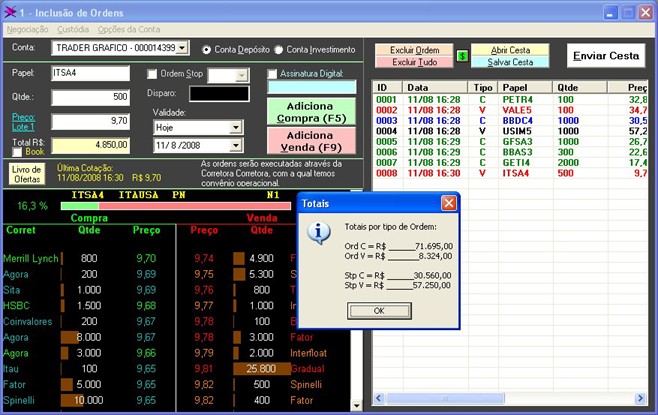Open the Conta account dropdown
Image resolution: width=658 pixels, height=415 pixels.
[182, 48]
